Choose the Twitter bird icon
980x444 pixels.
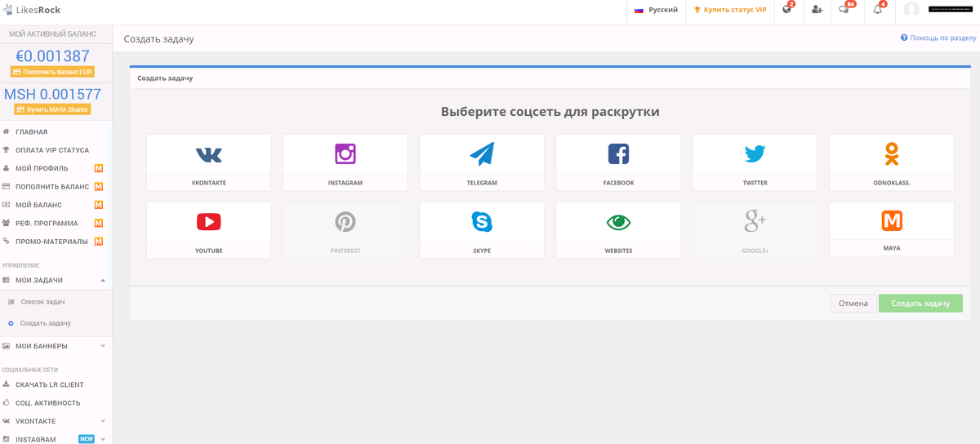coord(755,153)
